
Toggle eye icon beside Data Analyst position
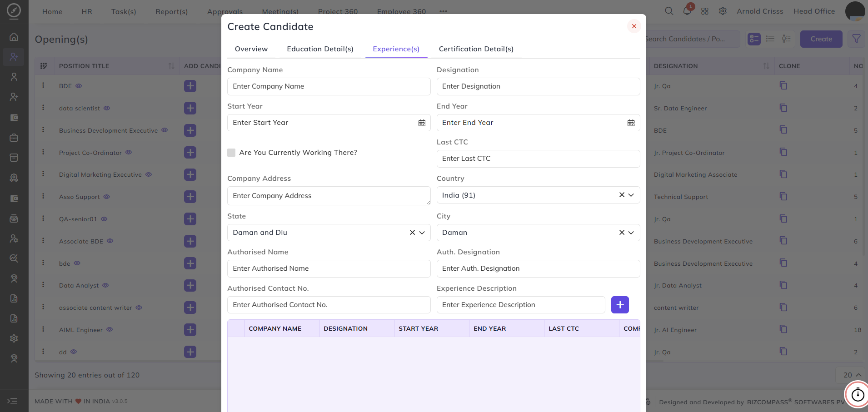(x=105, y=285)
